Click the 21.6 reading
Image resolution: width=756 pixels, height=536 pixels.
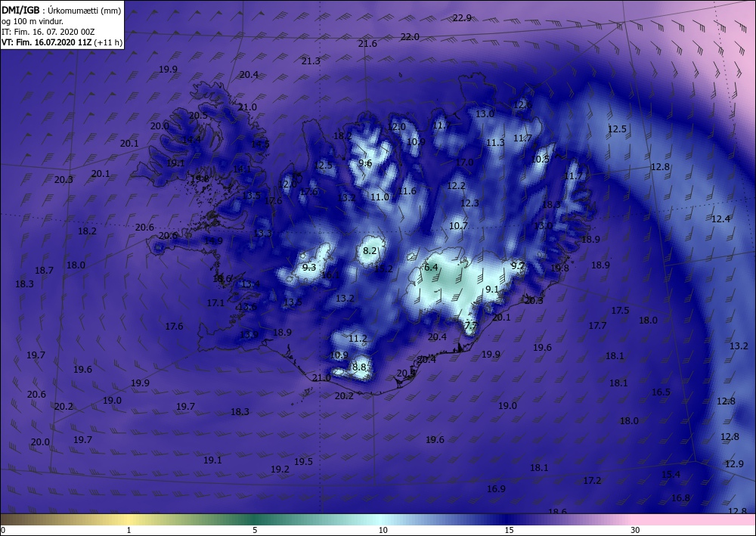pyautogui.click(x=367, y=43)
